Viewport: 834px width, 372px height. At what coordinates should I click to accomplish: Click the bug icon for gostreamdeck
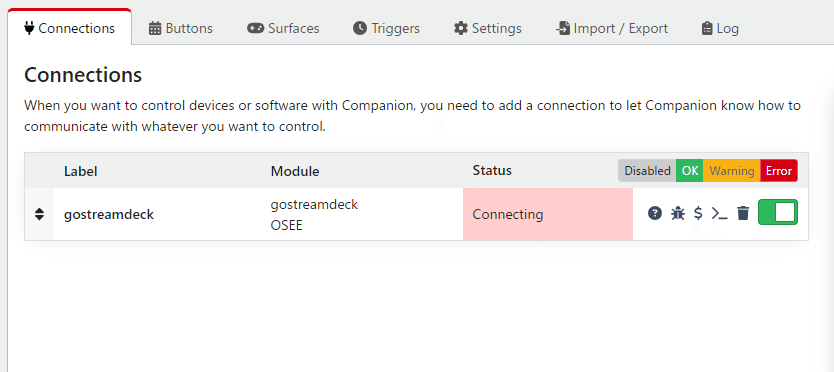(678, 213)
